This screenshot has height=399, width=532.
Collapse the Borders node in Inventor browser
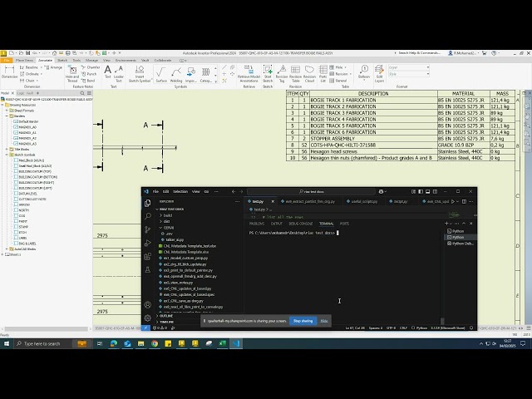(x=7, y=116)
